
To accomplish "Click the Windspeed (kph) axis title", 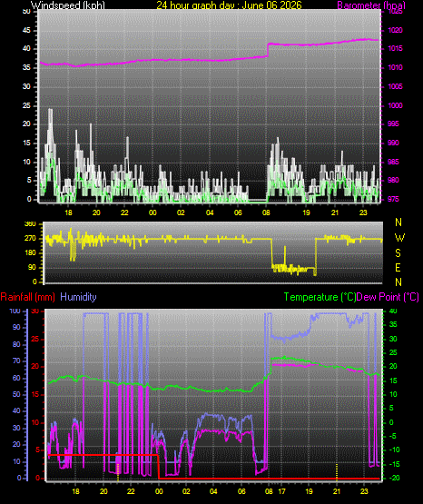I will click(x=68, y=5).
